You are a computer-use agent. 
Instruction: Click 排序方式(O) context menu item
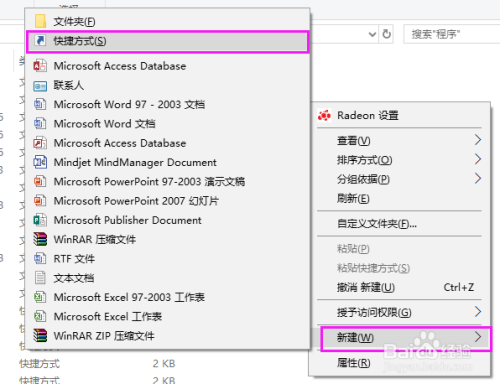pyautogui.click(x=400, y=160)
